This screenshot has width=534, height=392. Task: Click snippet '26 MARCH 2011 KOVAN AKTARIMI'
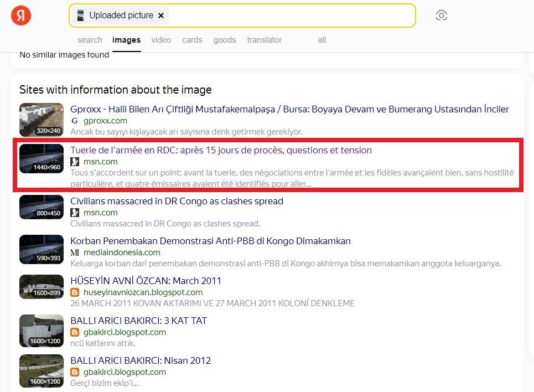(x=212, y=303)
